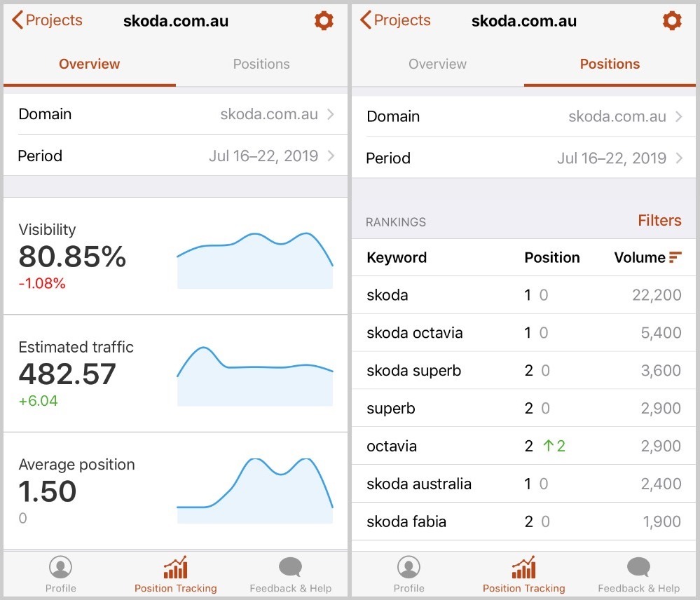The height and width of the screenshot is (600, 700).
Task: Tap gear settings icon on left Overview screen
Action: coord(324,21)
